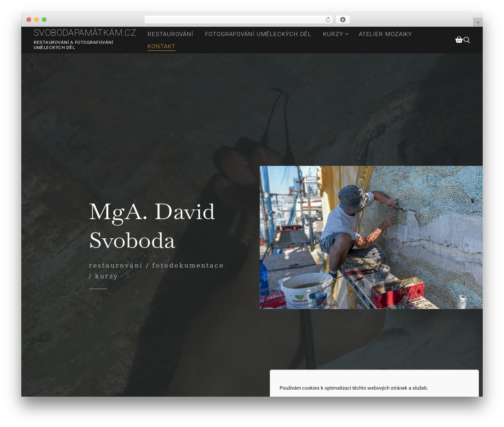Open the mosaic restoration photo
The height and width of the screenshot is (427, 504).
click(371, 237)
